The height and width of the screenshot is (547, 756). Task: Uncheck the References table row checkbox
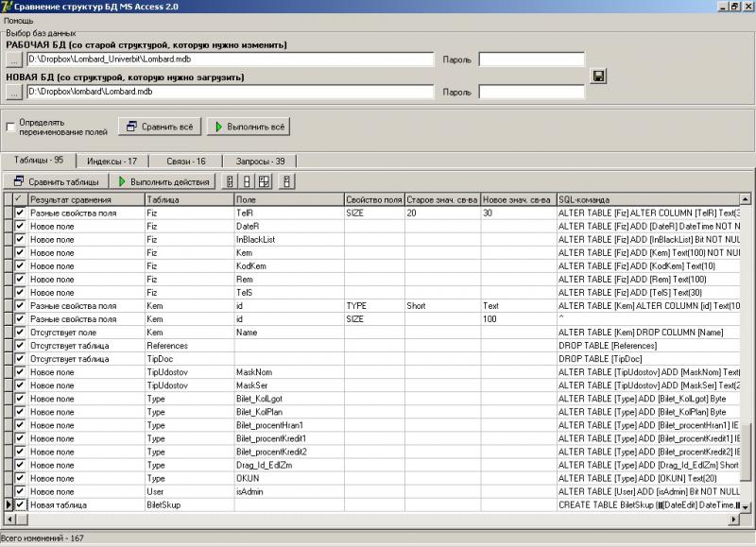20,346
